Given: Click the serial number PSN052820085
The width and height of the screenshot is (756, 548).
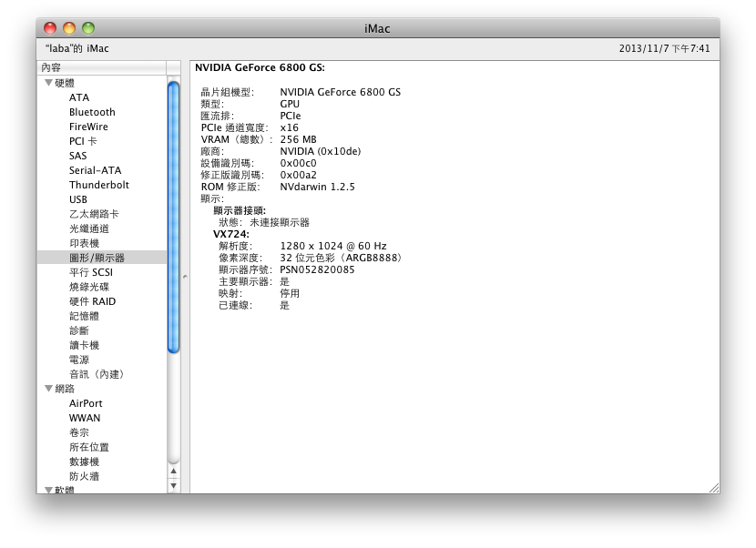Looking at the screenshot, I should 317,269.
